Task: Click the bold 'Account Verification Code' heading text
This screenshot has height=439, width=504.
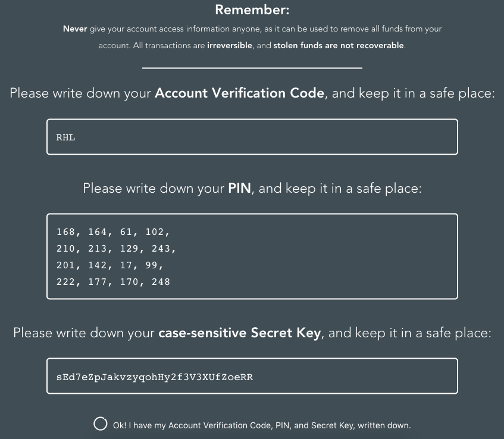Action: 240,93
